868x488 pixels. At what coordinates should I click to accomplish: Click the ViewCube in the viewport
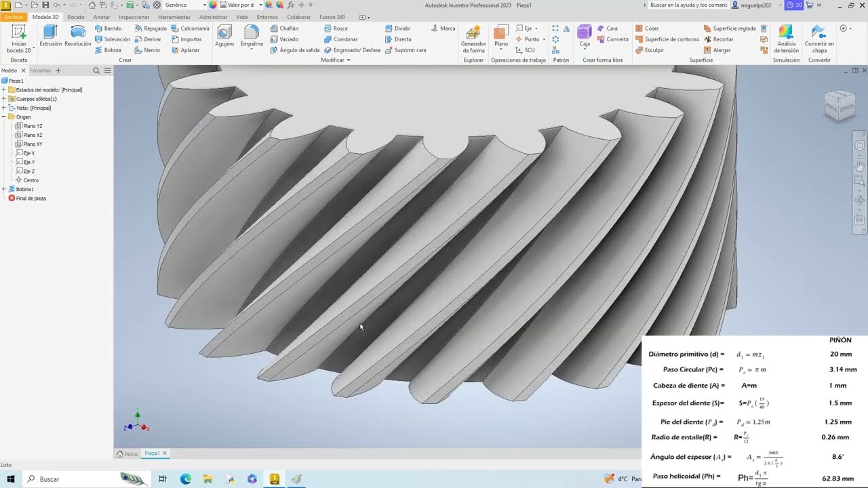point(839,105)
